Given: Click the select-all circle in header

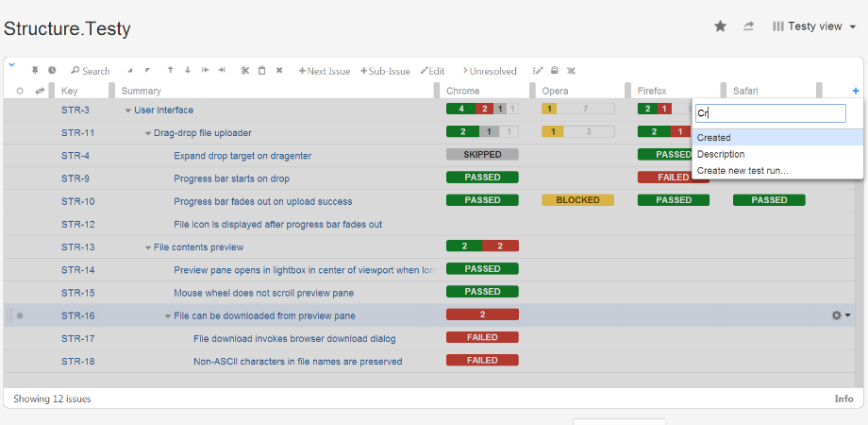Looking at the screenshot, I should coord(20,91).
